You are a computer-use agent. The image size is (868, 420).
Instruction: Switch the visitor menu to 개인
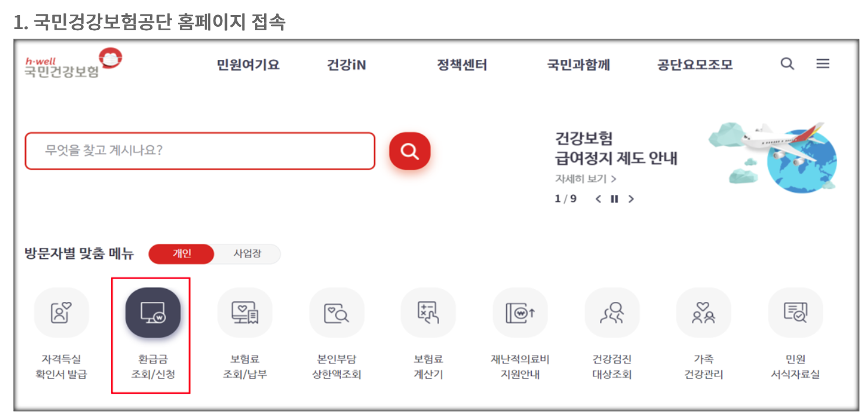click(180, 254)
